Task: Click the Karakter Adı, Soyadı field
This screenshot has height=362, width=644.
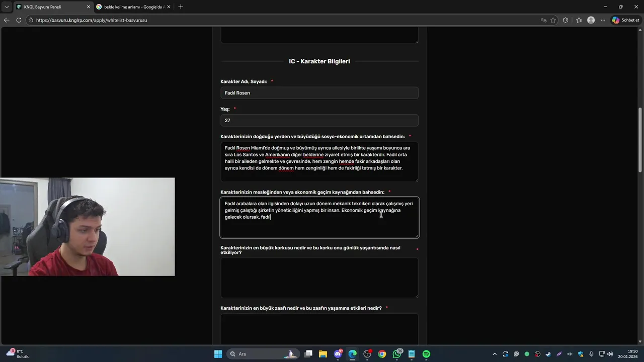Action: (319, 93)
